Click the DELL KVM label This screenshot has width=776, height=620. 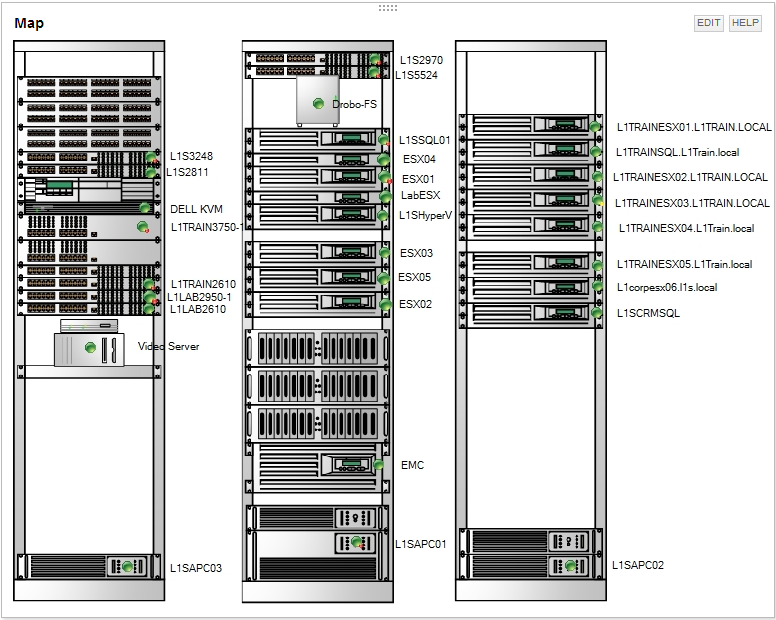point(196,209)
